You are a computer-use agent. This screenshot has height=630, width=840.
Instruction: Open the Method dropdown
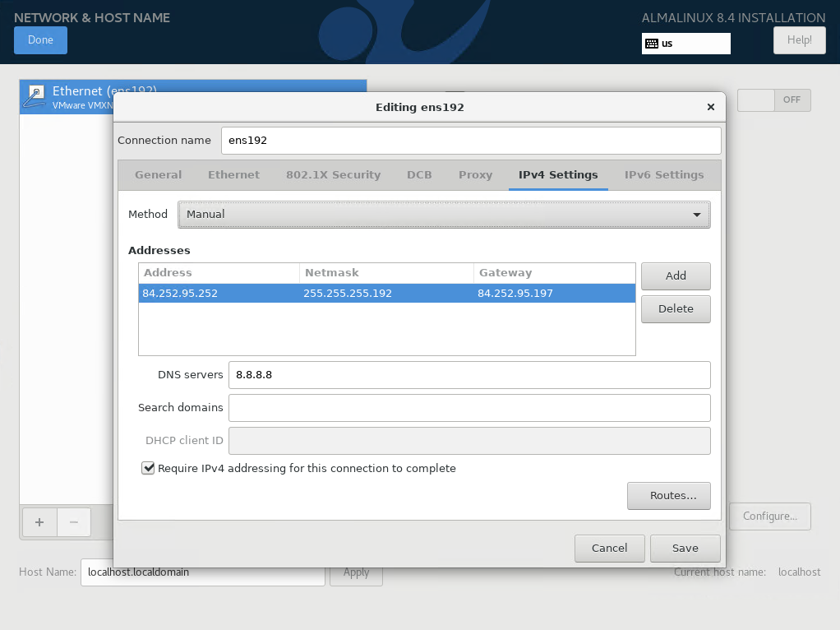click(444, 215)
